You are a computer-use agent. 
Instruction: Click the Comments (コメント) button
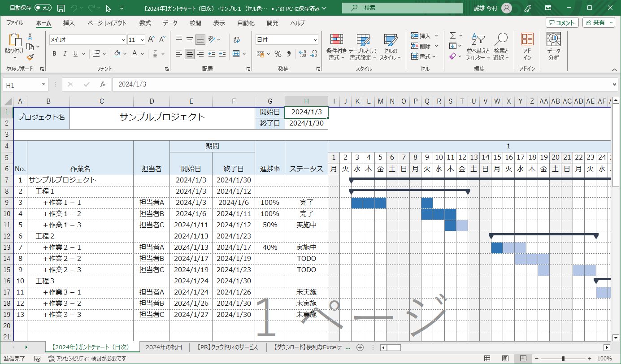pos(562,23)
